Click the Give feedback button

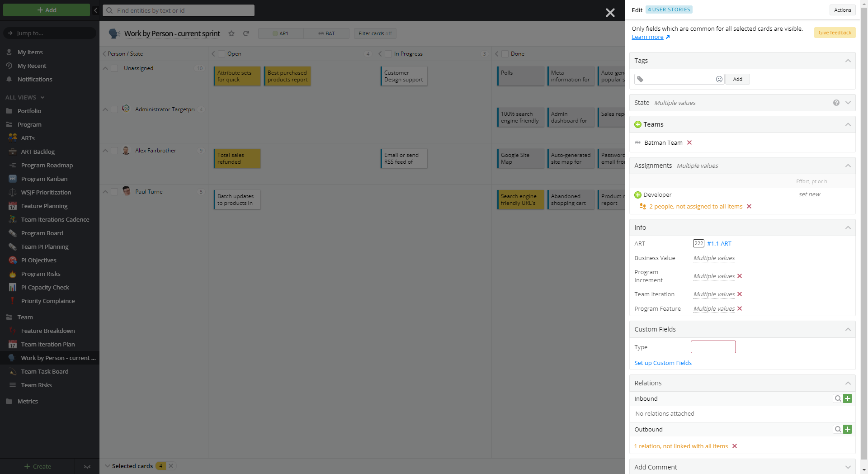(x=834, y=33)
